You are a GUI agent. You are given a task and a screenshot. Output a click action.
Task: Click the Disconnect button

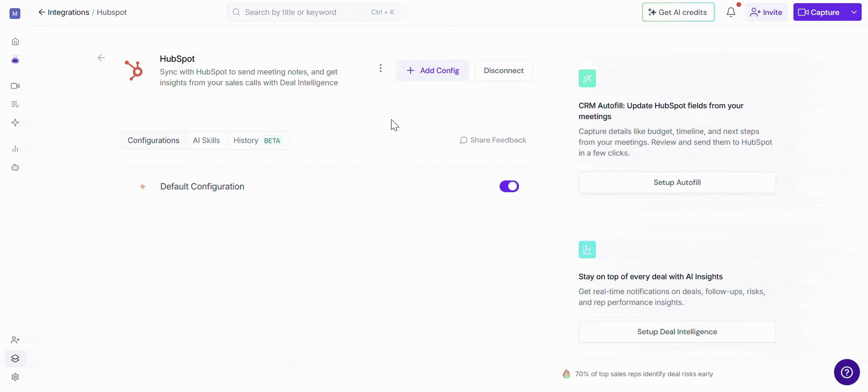504,70
